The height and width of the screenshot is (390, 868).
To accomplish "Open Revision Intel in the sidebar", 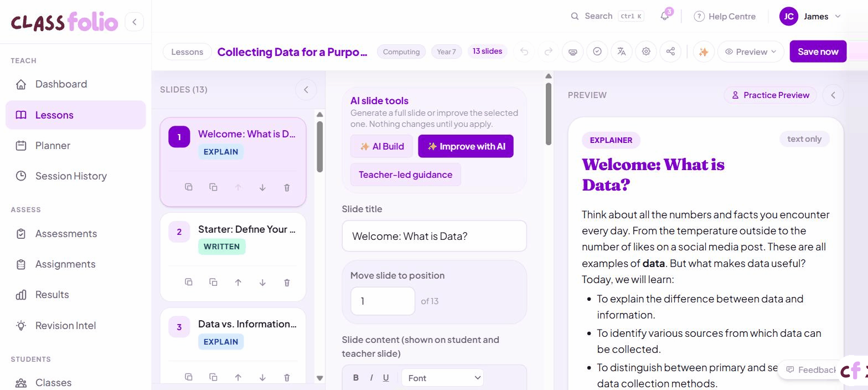I will (76, 326).
